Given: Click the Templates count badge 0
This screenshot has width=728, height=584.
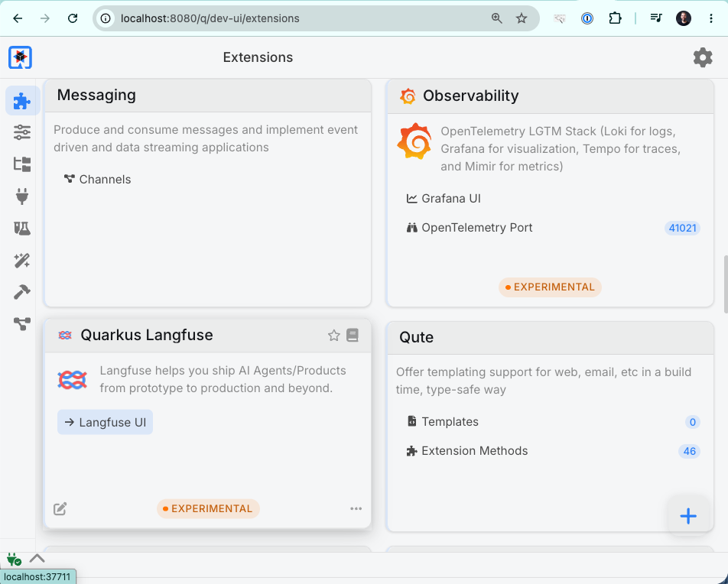Looking at the screenshot, I should pyautogui.click(x=692, y=422).
